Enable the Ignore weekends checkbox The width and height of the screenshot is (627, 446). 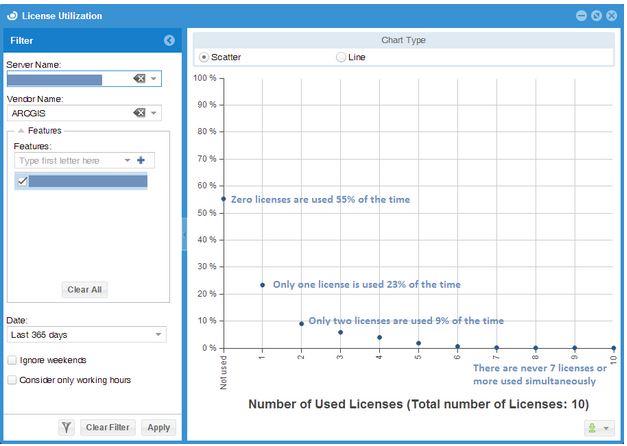[x=12, y=360]
